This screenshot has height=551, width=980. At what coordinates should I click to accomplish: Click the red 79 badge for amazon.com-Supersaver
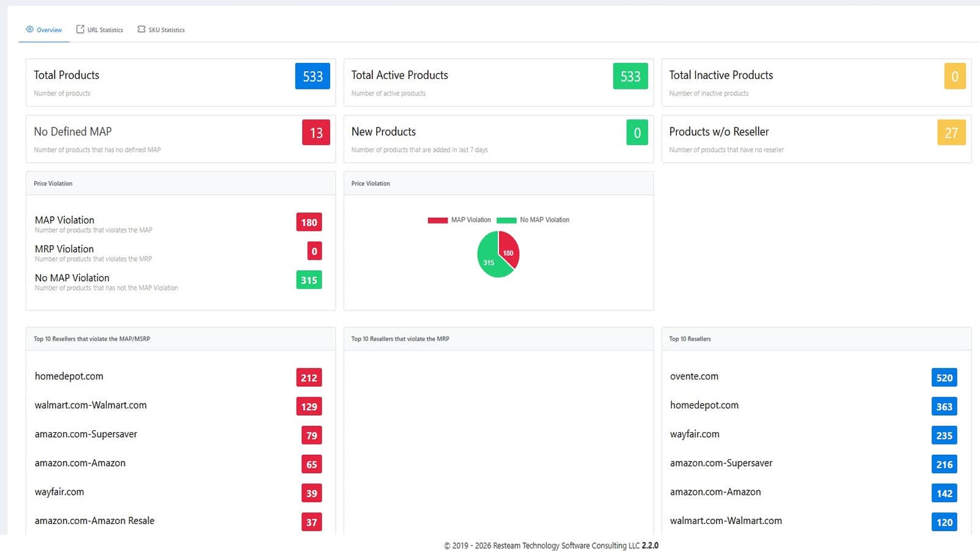(312, 435)
